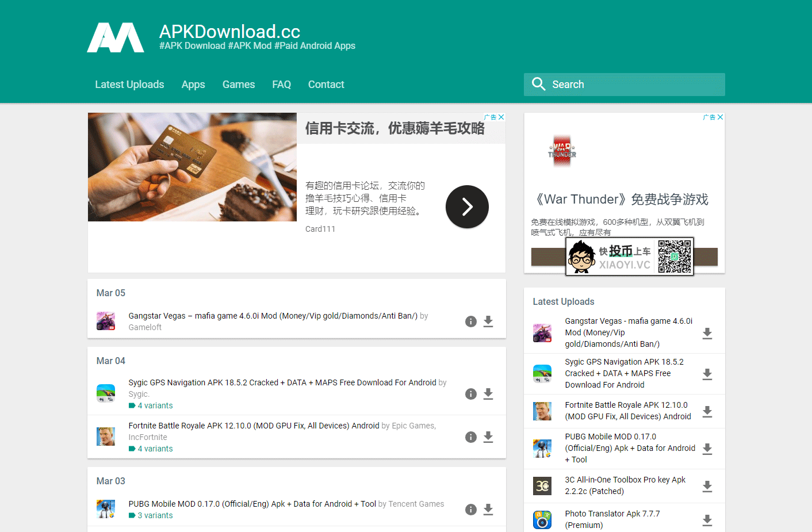Download 3C All-in-One Toolbox from sidebar
This screenshot has height=532, width=812.
point(707,487)
